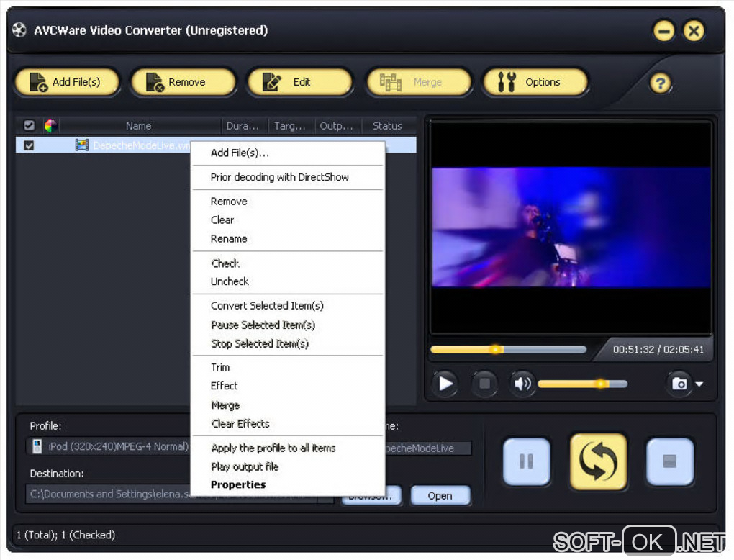Click the film reel application icon
Viewport: 734px width, 560px height.
pyautogui.click(x=19, y=30)
